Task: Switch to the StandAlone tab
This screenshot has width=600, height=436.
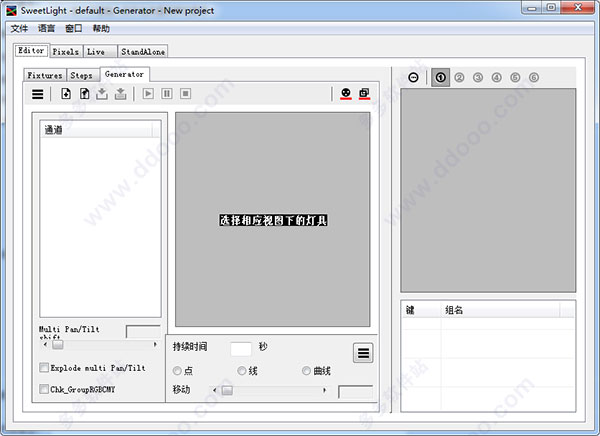Action: coord(143,52)
